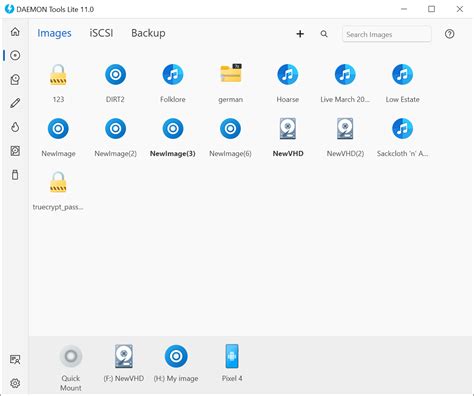Close the DAEMON Tools Lite window
This screenshot has width=474, height=396.
[x=460, y=9]
